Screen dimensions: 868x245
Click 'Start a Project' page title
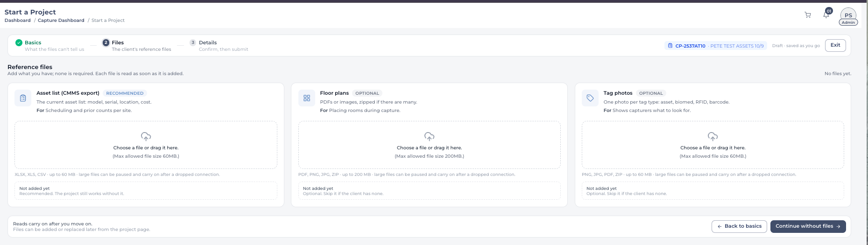(30, 12)
